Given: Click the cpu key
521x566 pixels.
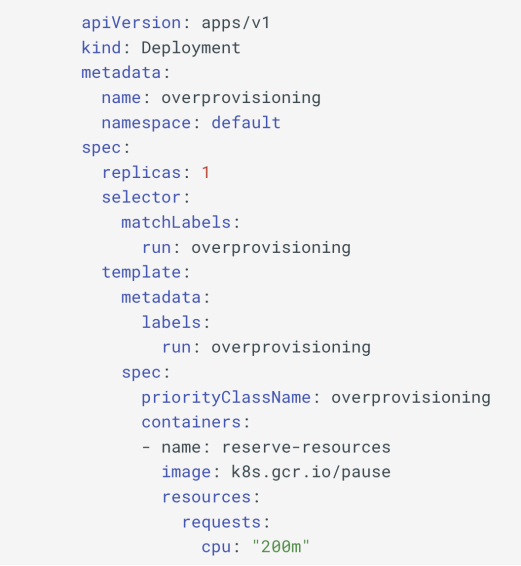Looking at the screenshot, I should pyautogui.click(x=216, y=548).
